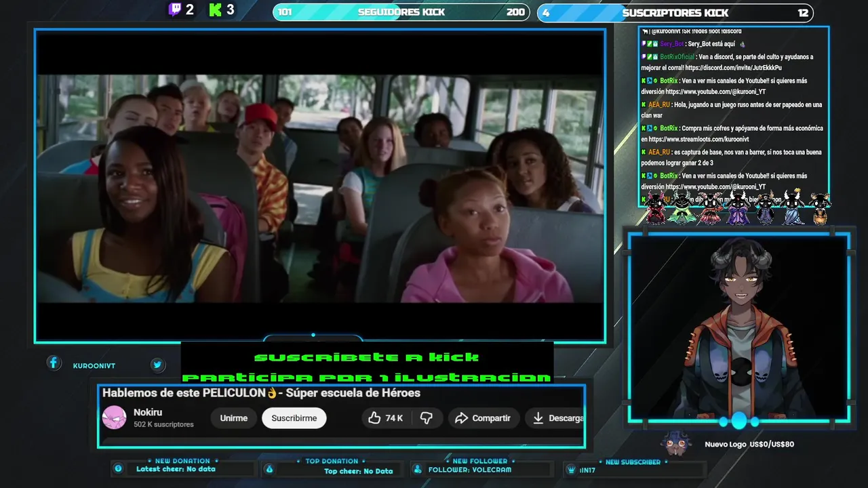Click the 'Nuevo Logo US$0/US$80' goal text
Viewport: 868px width, 488px height.
(x=749, y=445)
